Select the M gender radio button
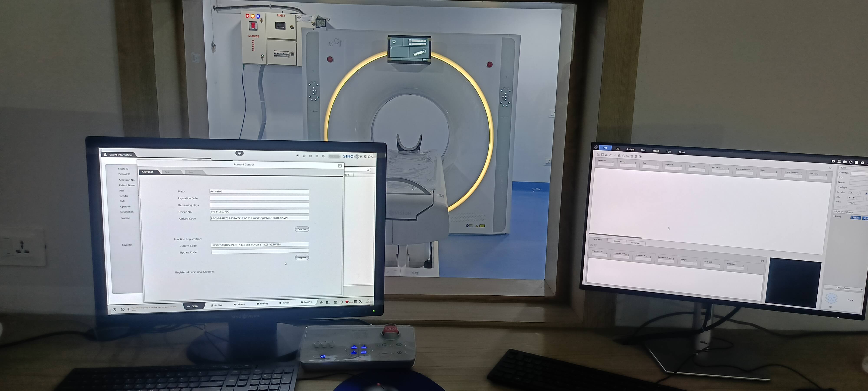868x391 pixels. [x=850, y=193]
